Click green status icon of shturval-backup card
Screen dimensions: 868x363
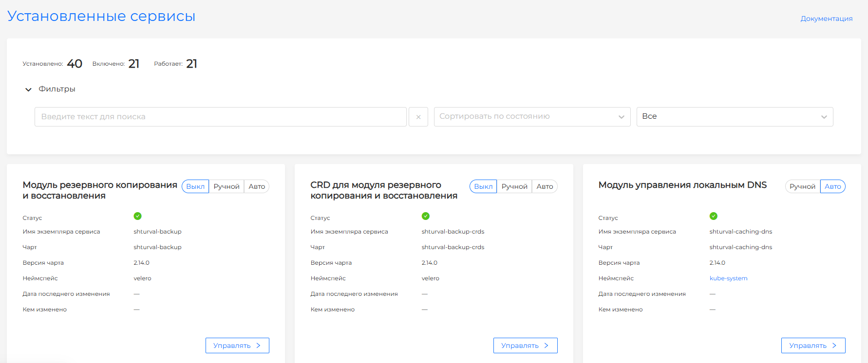137,216
